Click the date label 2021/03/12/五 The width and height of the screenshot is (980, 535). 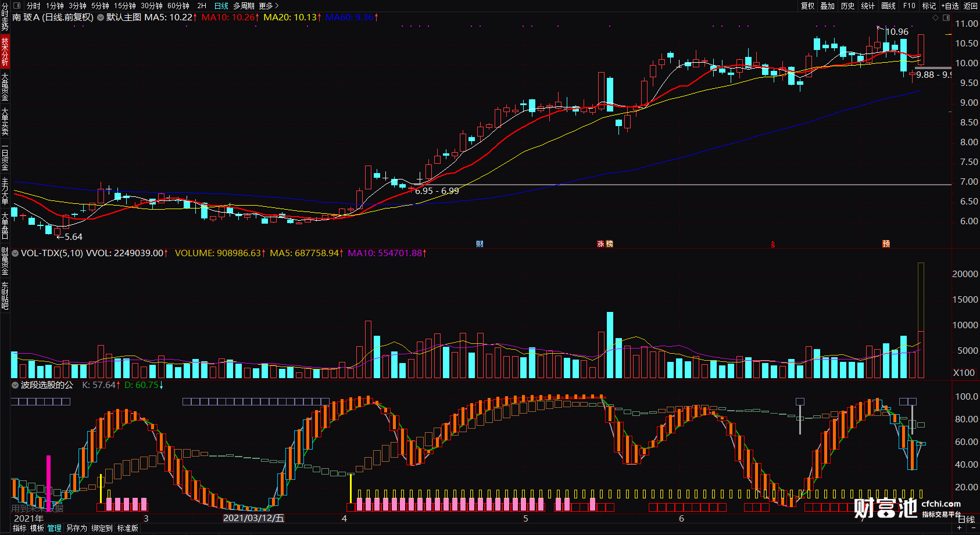click(254, 518)
